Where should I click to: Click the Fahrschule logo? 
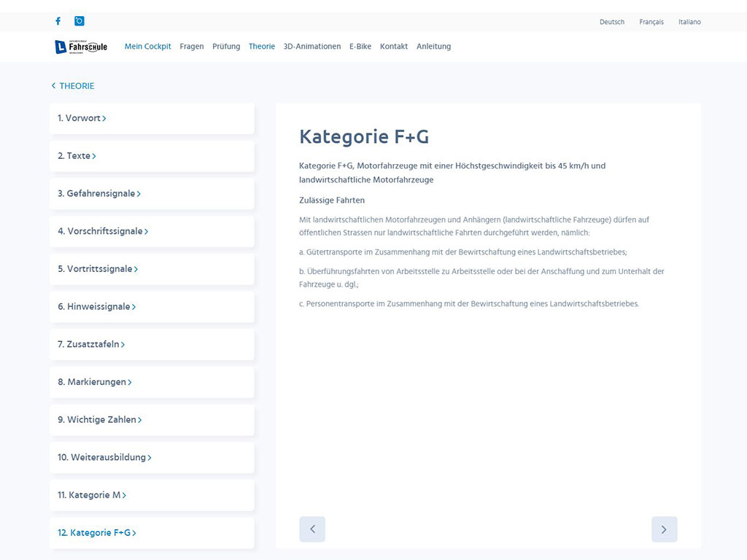point(81,47)
